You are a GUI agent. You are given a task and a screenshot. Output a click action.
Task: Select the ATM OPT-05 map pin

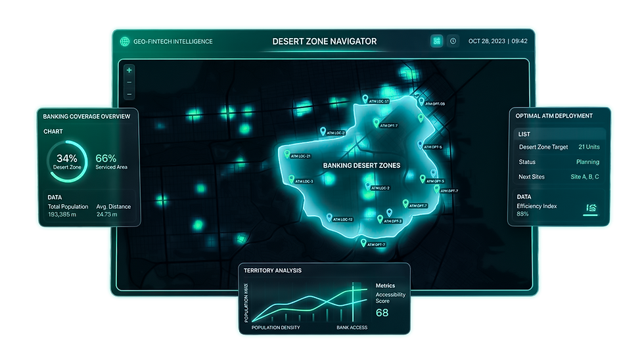tap(421, 101)
